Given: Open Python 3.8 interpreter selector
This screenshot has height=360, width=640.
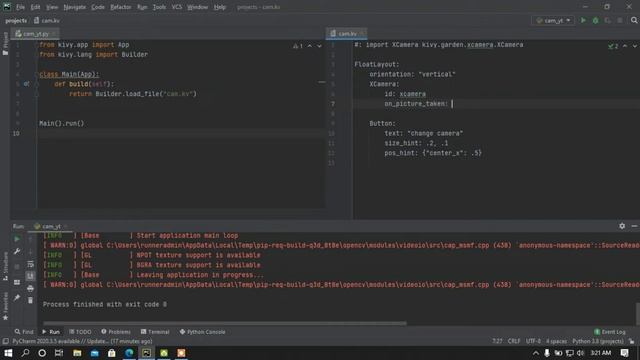Looking at the screenshot, I should pos(598,341).
